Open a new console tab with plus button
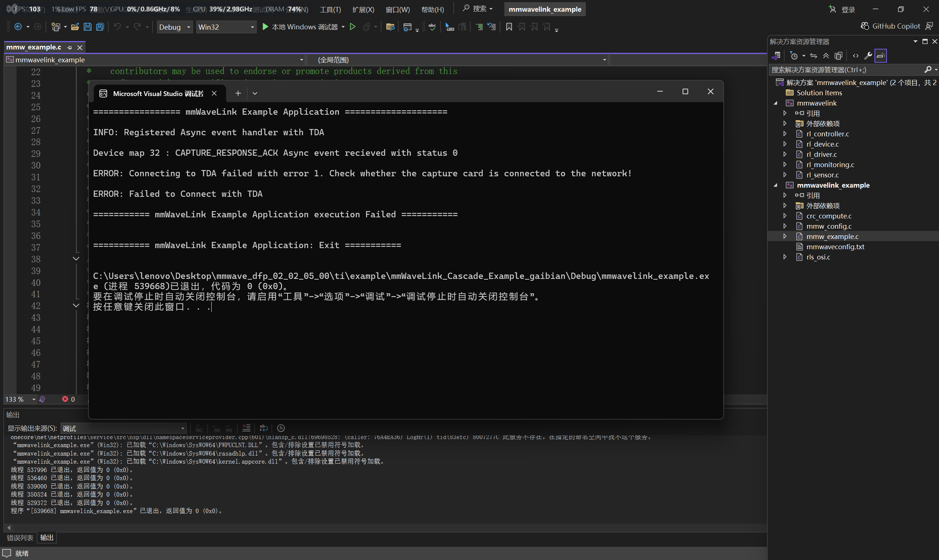This screenshot has height=560, width=939. tap(238, 93)
